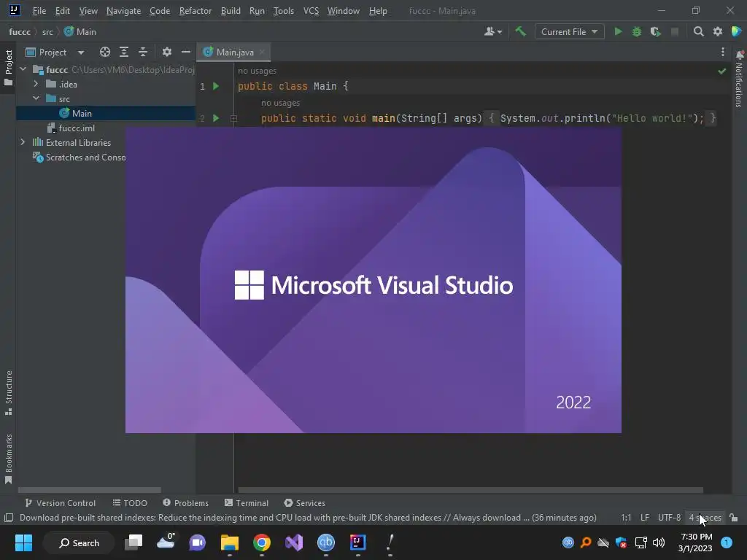Collapse the src folder
This screenshot has width=747, height=560.
click(36, 98)
